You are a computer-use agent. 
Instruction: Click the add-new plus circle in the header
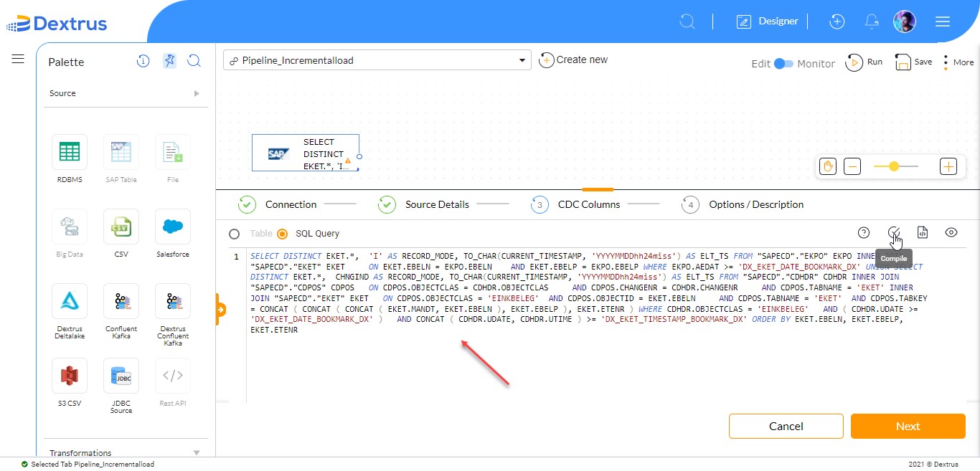click(x=837, y=22)
